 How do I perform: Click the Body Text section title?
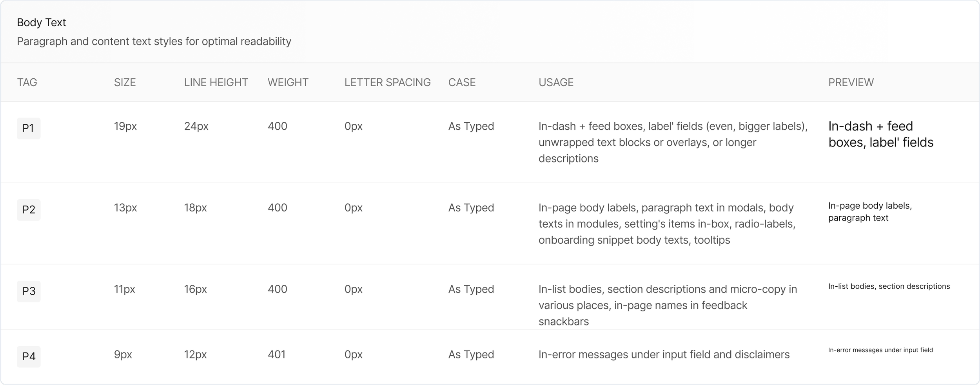(41, 23)
